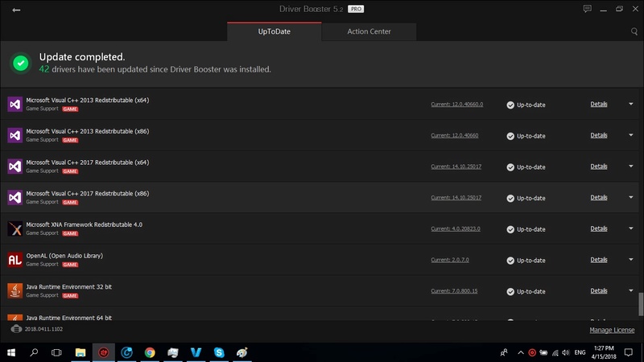Click the Up-to-date check icon for XNA Framework
The width and height of the screenshot is (644, 362).
point(510,229)
